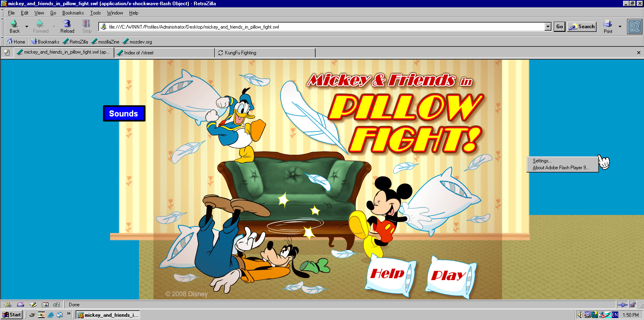The image size is (644, 320).
Task: Open the Composer icon in the status bar
Action: tap(33, 305)
